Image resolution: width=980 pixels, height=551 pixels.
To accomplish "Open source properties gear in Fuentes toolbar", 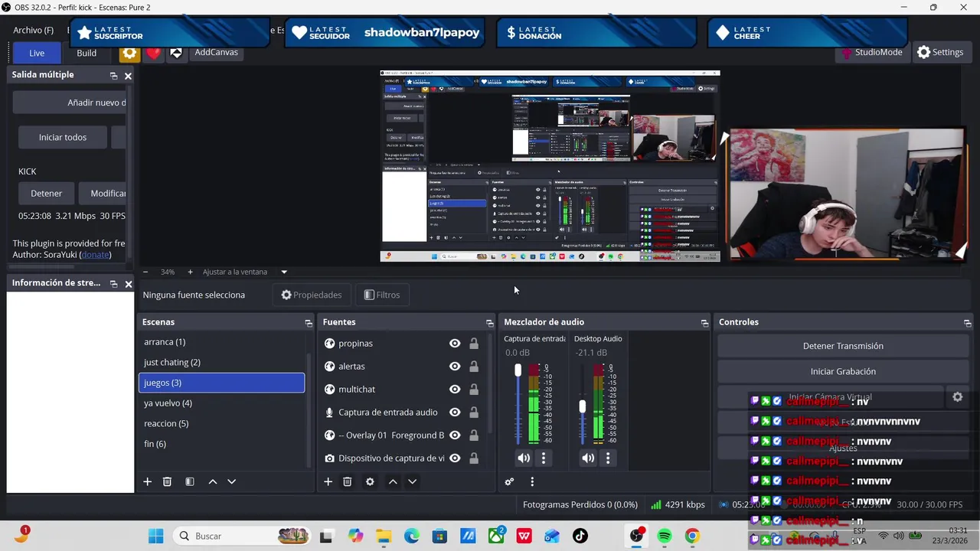I will tap(370, 481).
